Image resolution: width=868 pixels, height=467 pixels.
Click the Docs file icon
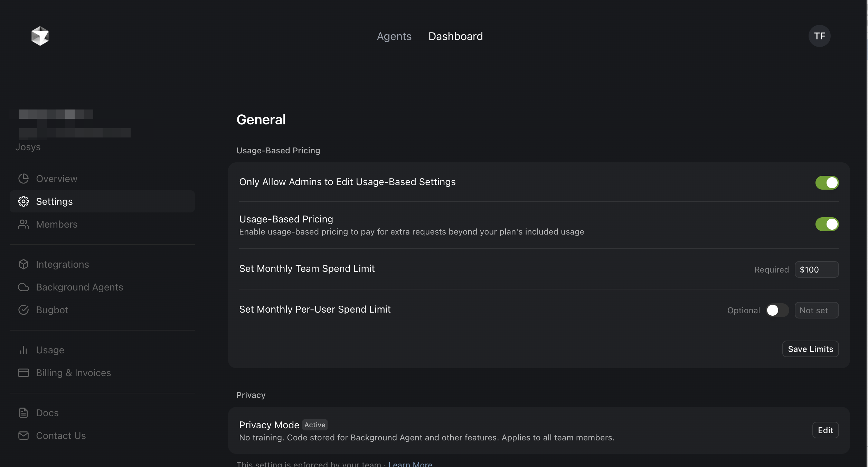(23, 413)
